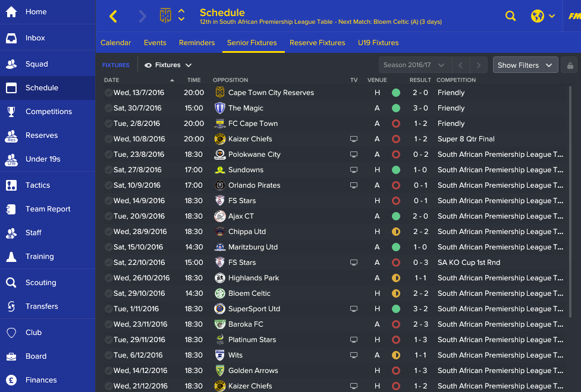Open the search magnifier icon

510,16
